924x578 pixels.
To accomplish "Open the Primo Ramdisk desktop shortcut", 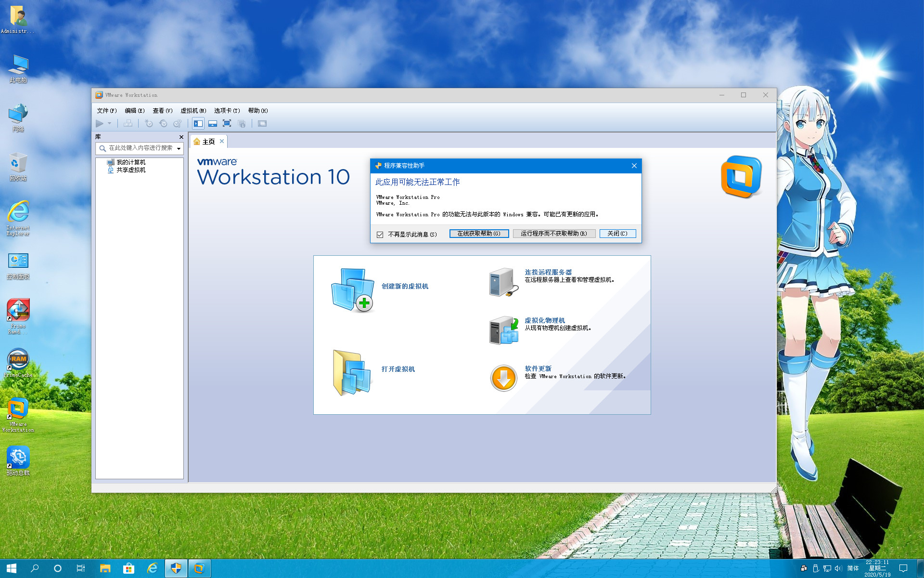I will 18,316.
